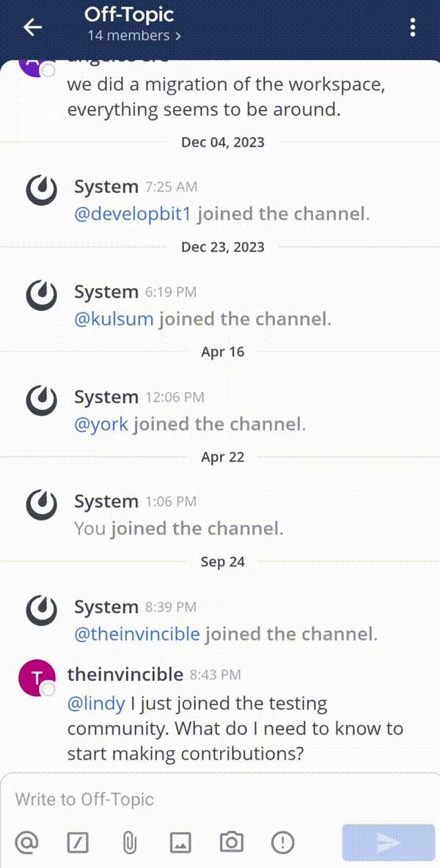The image size is (440, 868).
Task: View theinvincible's profile avatar
Action: 37,677
